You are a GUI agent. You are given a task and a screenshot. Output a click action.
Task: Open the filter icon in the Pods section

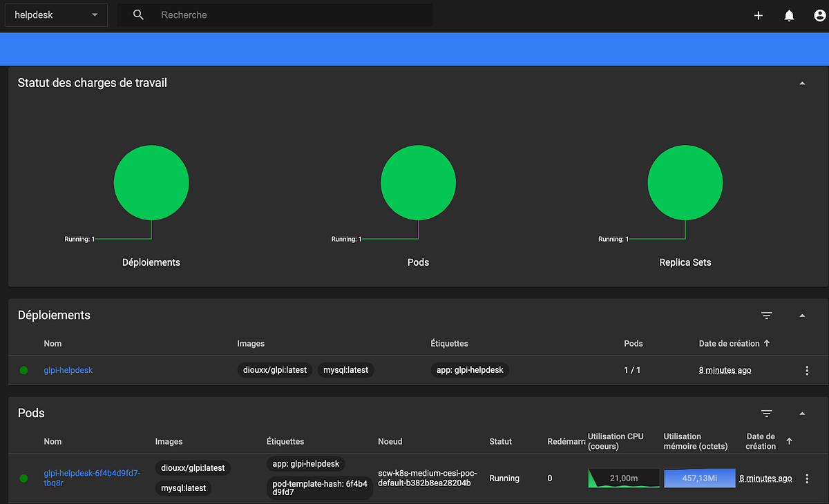[x=767, y=413]
